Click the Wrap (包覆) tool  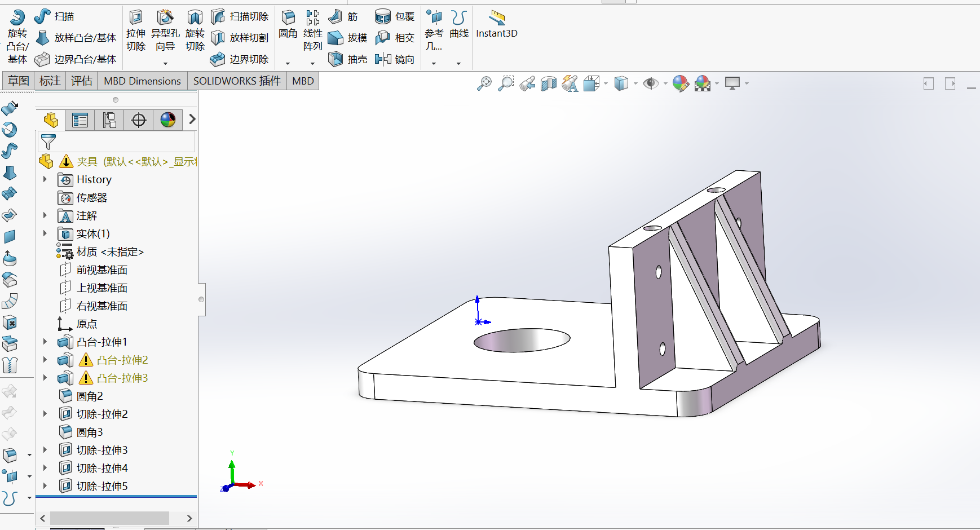pos(395,16)
